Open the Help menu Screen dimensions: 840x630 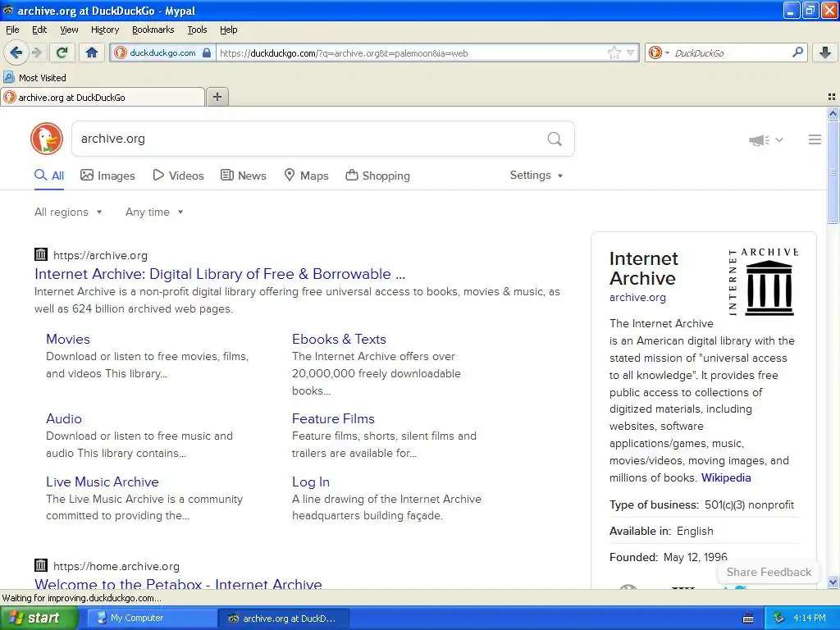228,30
